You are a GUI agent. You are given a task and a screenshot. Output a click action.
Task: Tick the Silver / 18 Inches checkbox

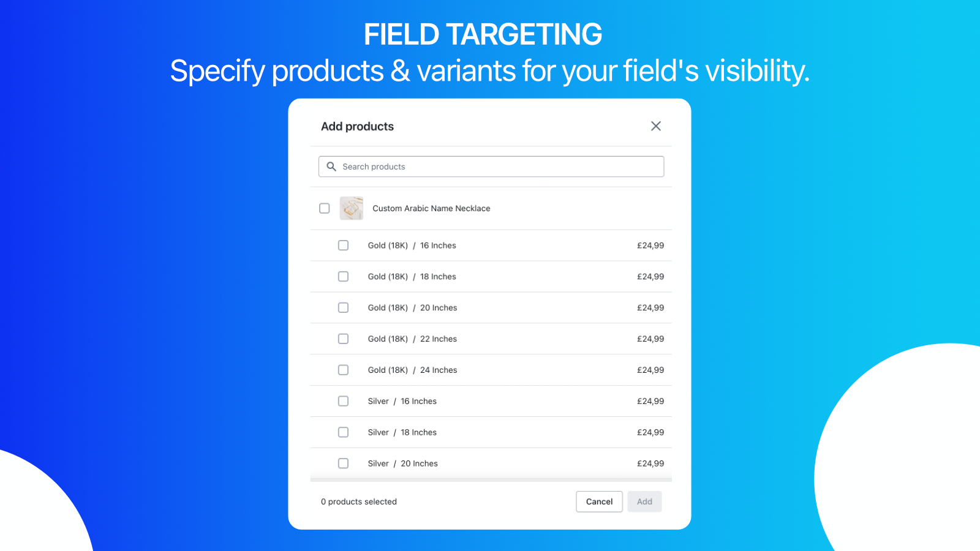[x=343, y=432]
